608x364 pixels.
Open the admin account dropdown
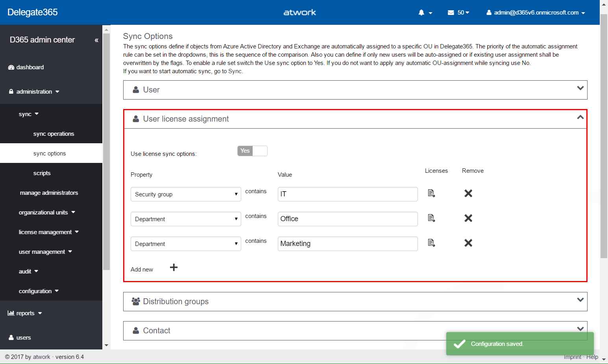click(x=536, y=13)
